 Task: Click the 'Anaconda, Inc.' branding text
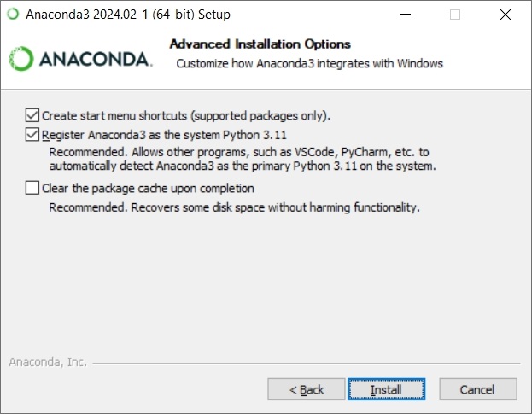(48, 363)
